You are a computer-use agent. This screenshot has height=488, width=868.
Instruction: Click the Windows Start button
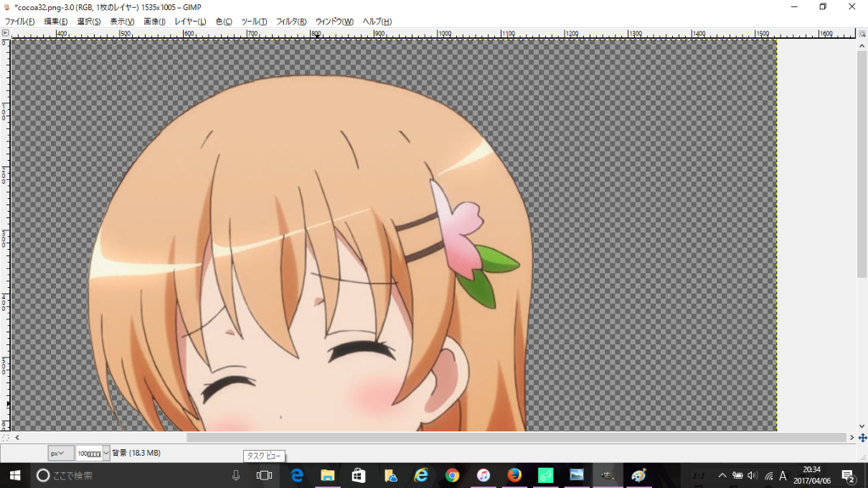15,475
